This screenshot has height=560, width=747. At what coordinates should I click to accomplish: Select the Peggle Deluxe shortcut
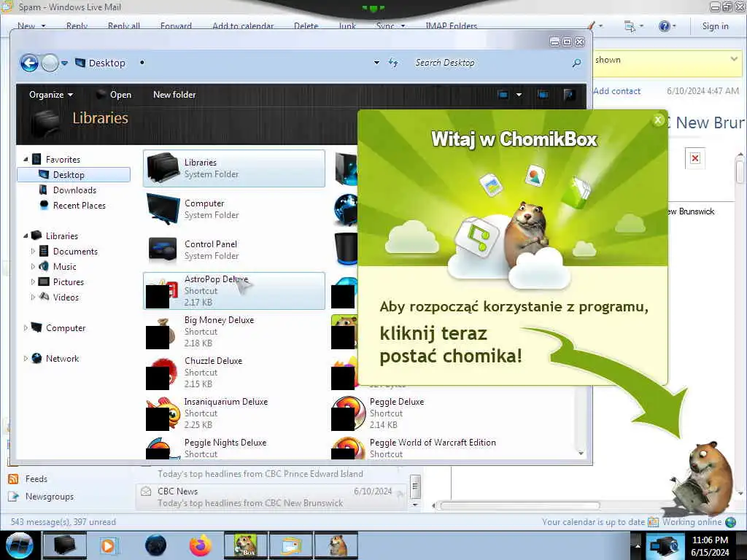(x=419, y=413)
